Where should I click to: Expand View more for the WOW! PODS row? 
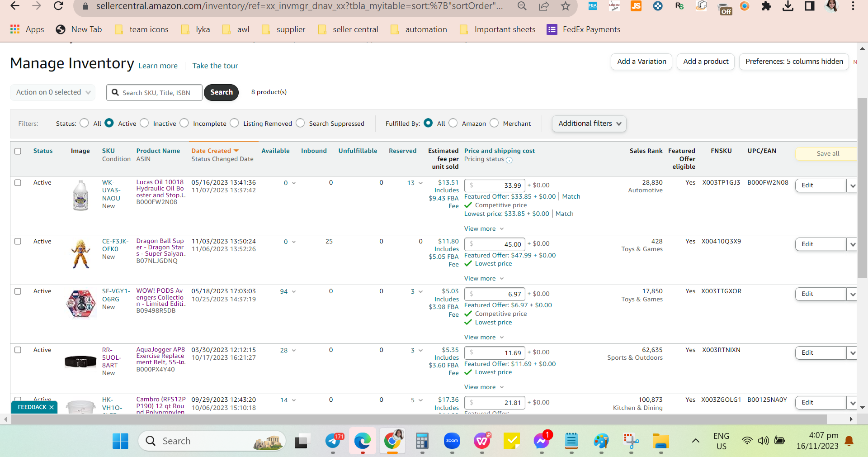pyautogui.click(x=484, y=338)
